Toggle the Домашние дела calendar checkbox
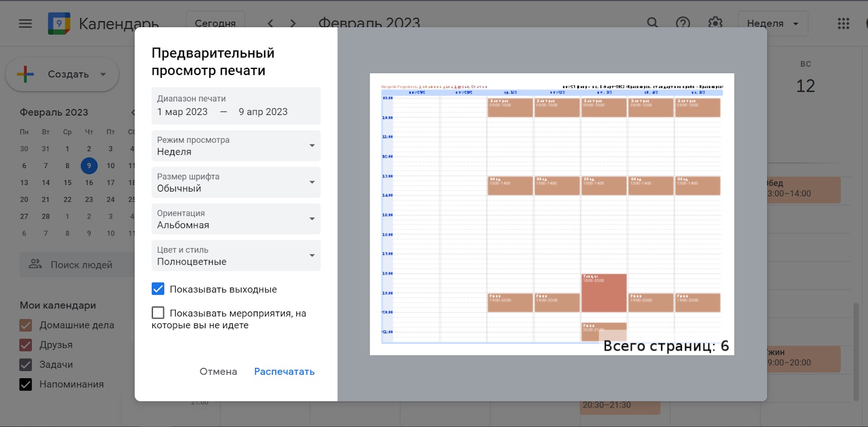Screen dimensions: 868x427 pos(25,325)
